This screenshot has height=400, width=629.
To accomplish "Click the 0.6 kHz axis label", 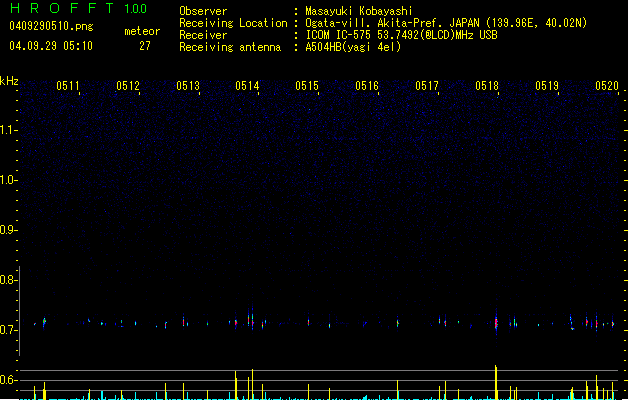I will click(x=8, y=380).
